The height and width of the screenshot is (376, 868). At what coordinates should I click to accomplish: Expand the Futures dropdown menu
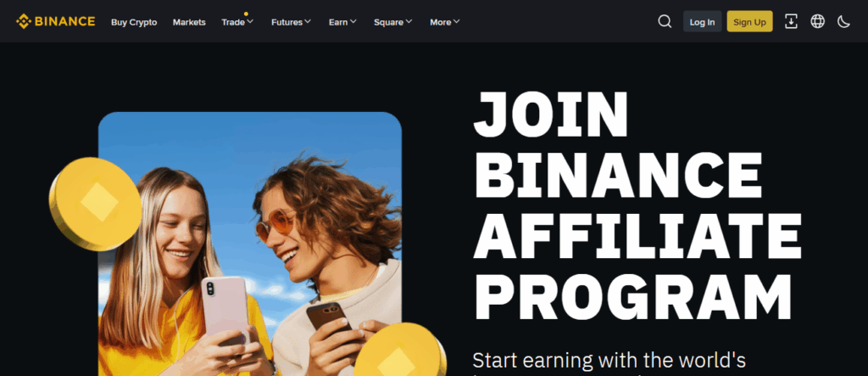pyautogui.click(x=292, y=22)
